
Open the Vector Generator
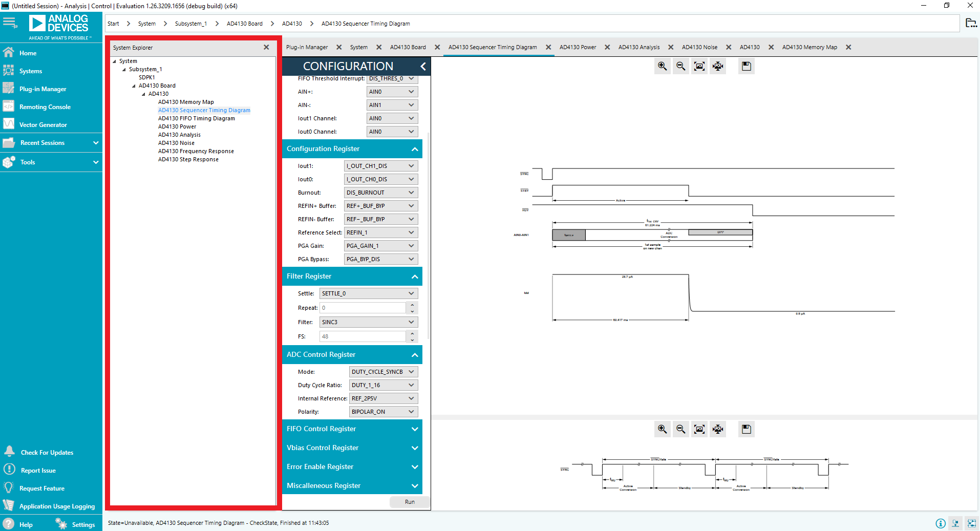(x=43, y=125)
